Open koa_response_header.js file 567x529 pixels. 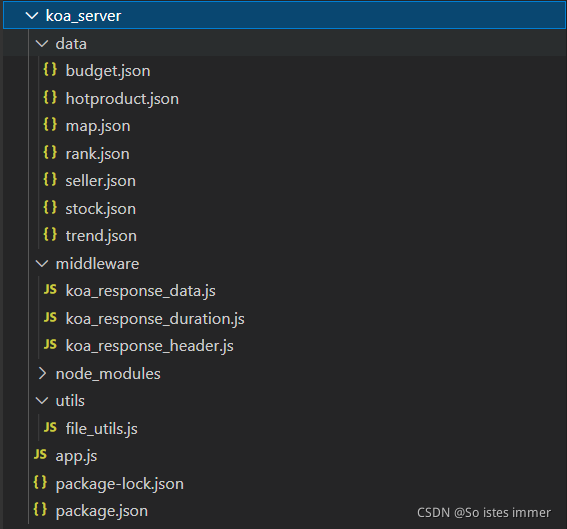[x=150, y=346]
